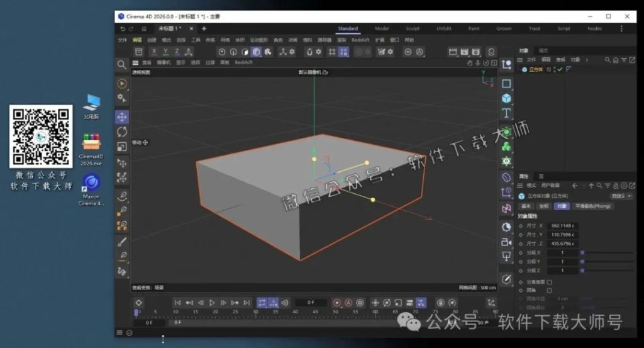
Task: Toggle the green checkmark on 立方体 object
Action: [x=560, y=69]
